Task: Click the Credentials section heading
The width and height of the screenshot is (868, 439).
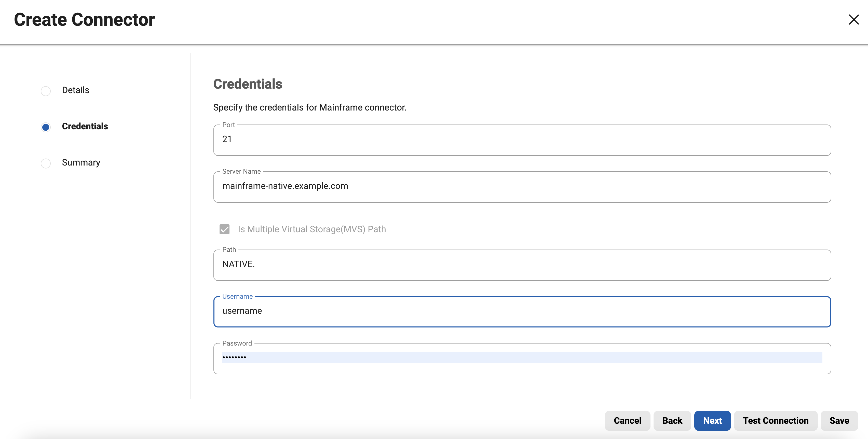Action: click(248, 84)
